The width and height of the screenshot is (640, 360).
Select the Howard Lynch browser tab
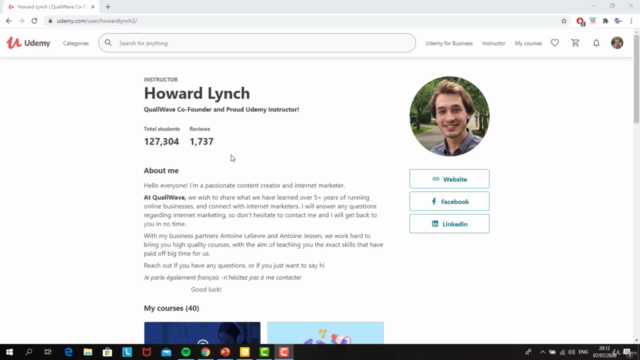click(x=51, y=7)
